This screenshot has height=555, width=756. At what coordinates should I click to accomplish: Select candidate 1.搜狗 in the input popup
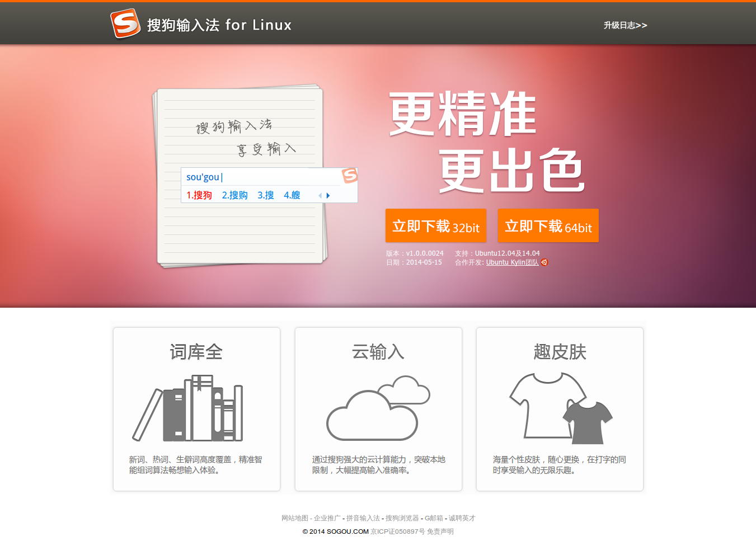coord(199,195)
